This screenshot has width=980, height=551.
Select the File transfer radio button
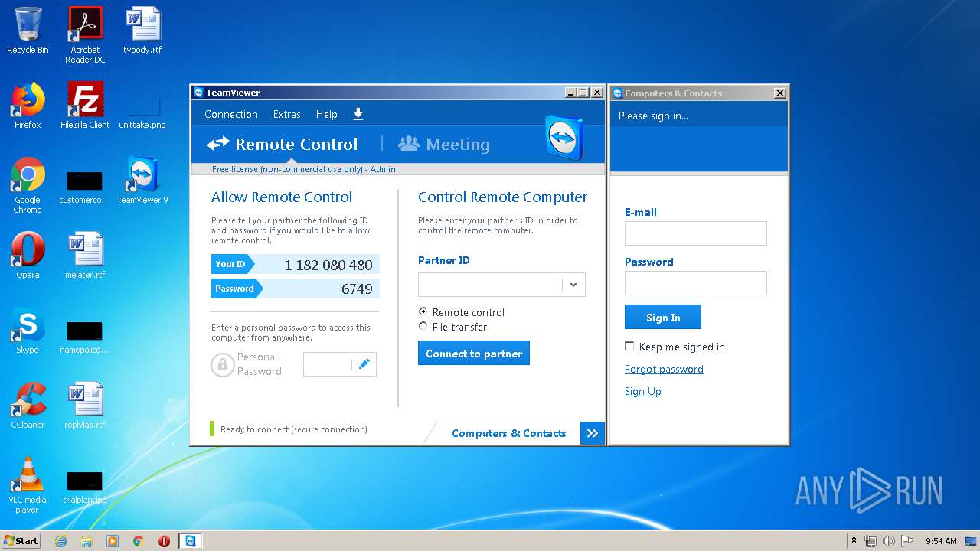[423, 326]
